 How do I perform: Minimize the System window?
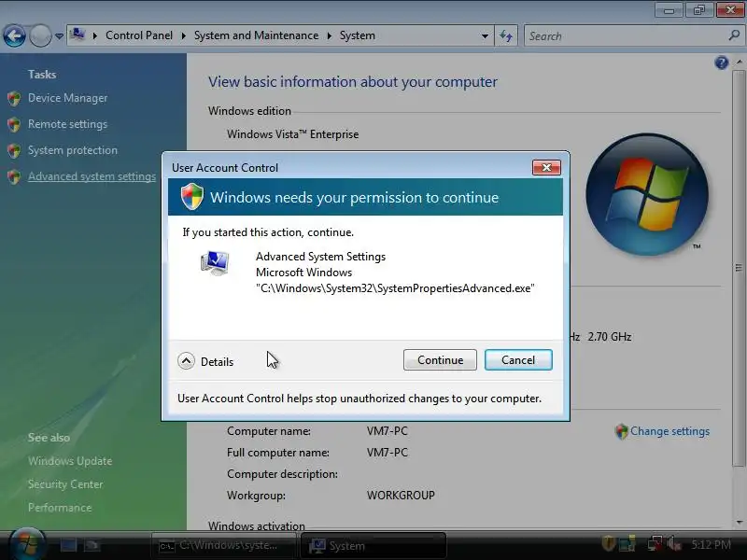point(669,10)
